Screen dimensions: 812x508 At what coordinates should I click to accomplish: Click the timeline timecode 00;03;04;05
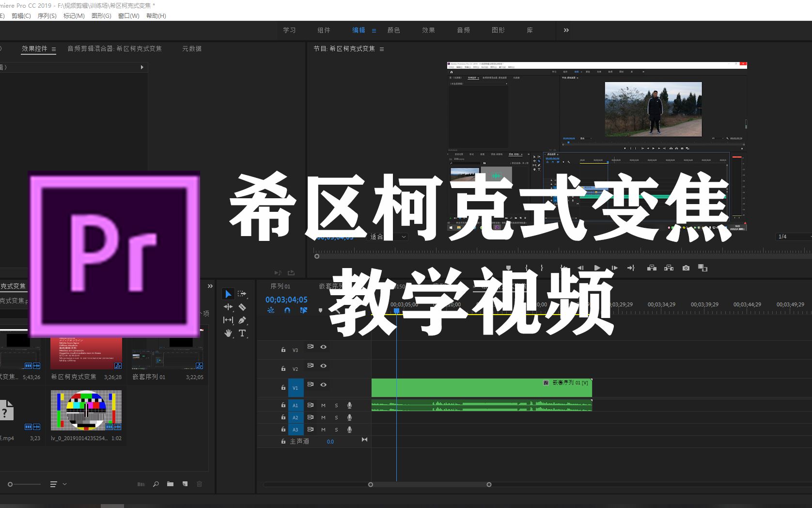click(286, 300)
